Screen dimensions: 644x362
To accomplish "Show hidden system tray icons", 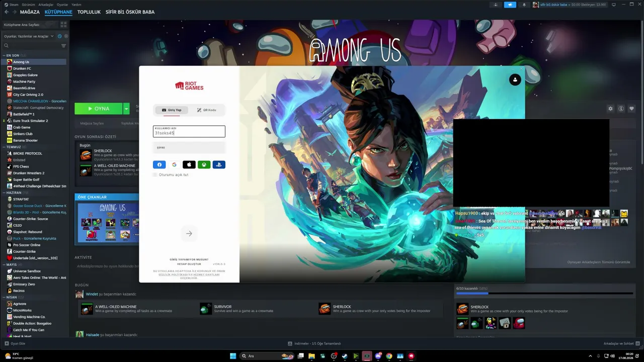I will (590, 356).
